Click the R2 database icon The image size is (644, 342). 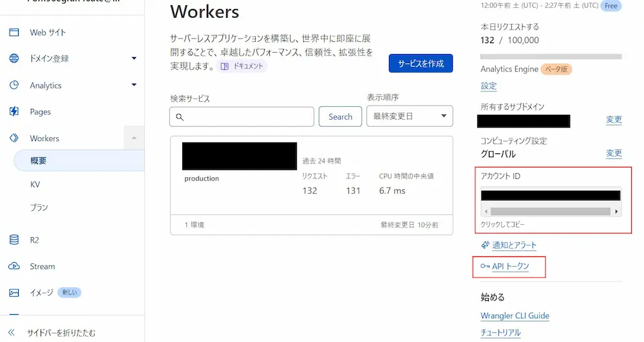pyautogui.click(x=14, y=240)
